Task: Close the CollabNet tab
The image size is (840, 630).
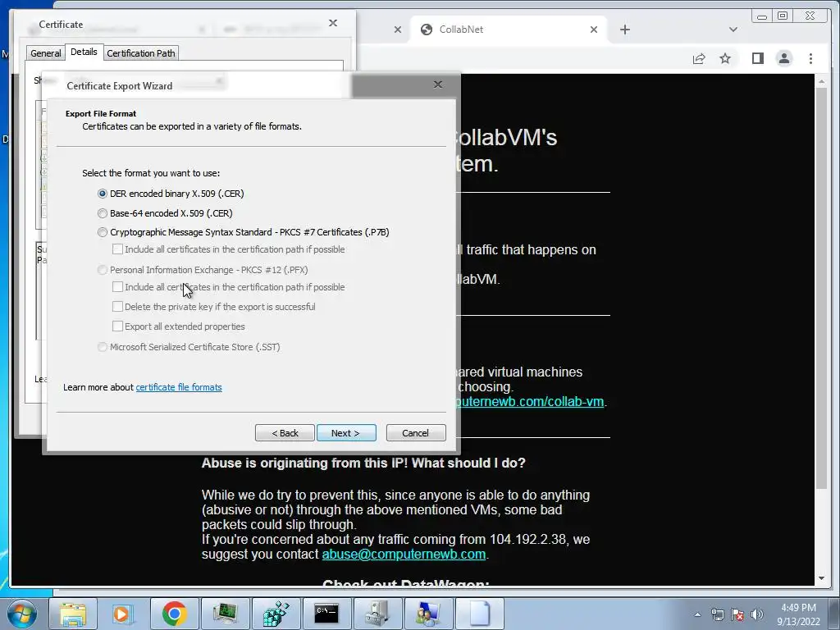Action: coord(594,30)
